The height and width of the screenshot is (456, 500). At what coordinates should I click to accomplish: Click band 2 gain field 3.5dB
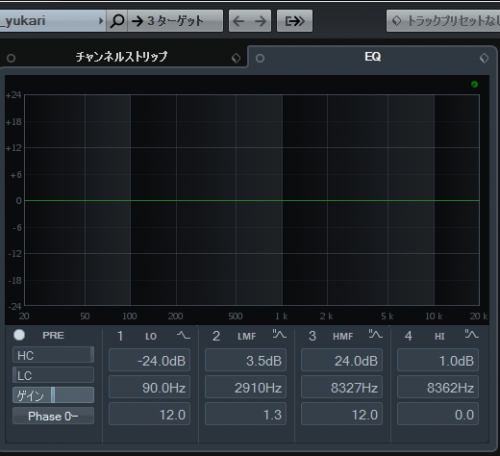click(x=246, y=360)
